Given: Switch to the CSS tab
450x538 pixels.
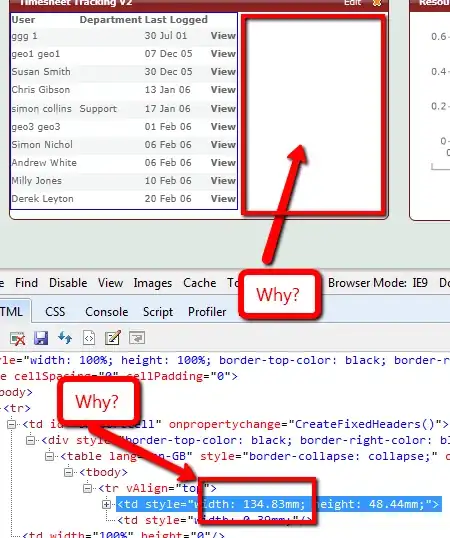Looking at the screenshot, I should click(x=55, y=312).
